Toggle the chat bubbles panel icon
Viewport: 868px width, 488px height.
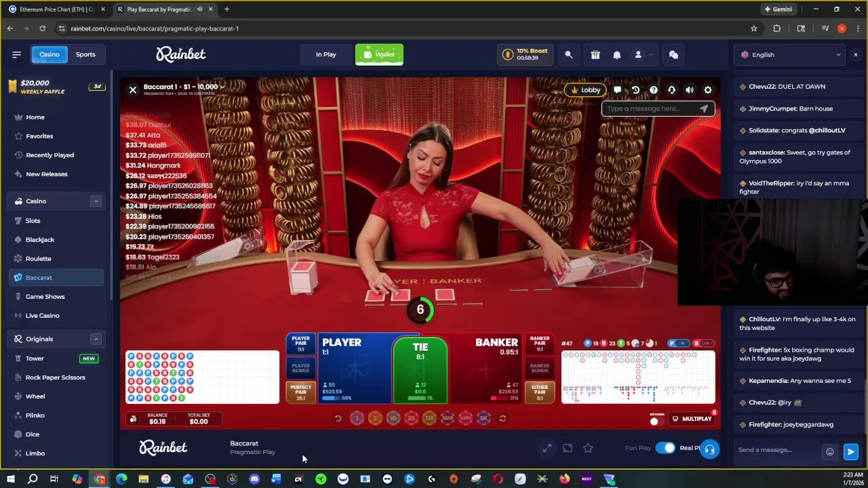pyautogui.click(x=673, y=55)
